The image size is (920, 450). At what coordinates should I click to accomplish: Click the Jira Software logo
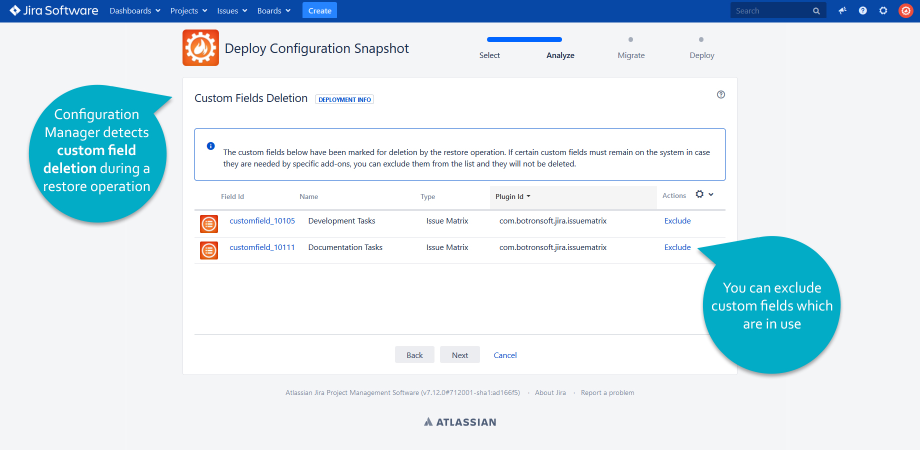(x=54, y=11)
